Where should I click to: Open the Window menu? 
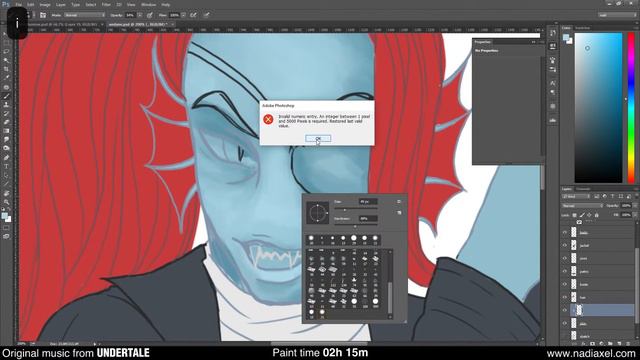click(x=148, y=4)
